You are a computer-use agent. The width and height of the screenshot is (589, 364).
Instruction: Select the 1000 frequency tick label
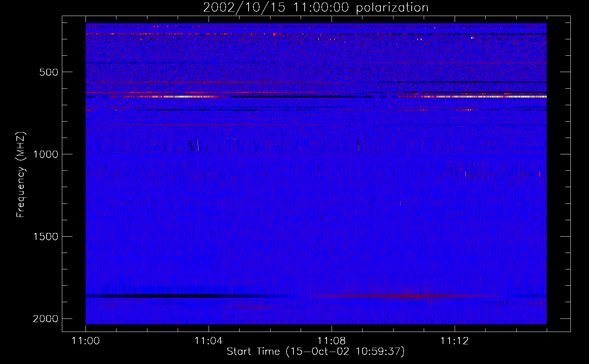46,154
